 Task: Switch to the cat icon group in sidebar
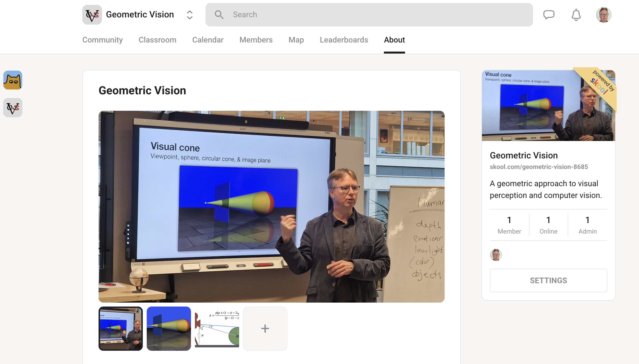point(13,80)
